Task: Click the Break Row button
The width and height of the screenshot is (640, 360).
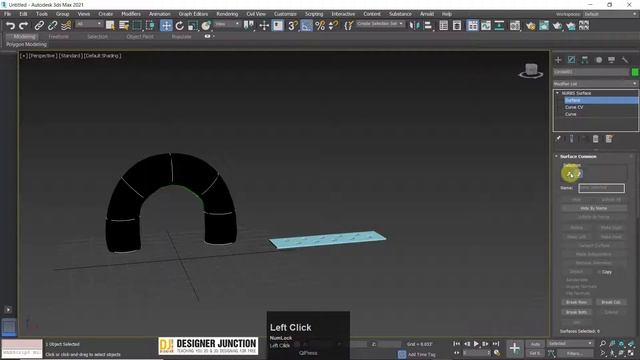Action: pyautogui.click(x=576, y=302)
